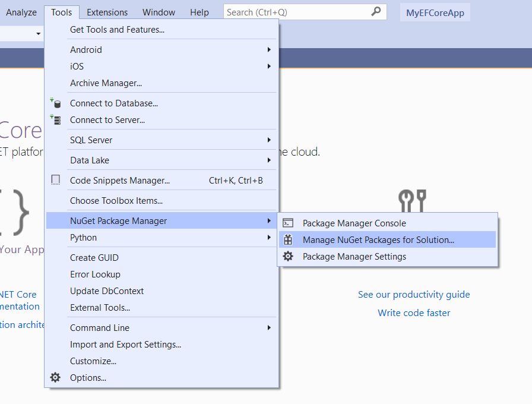Click the MyEFCoreApp solution name button
This screenshot has height=404, width=532.
tap(435, 12)
